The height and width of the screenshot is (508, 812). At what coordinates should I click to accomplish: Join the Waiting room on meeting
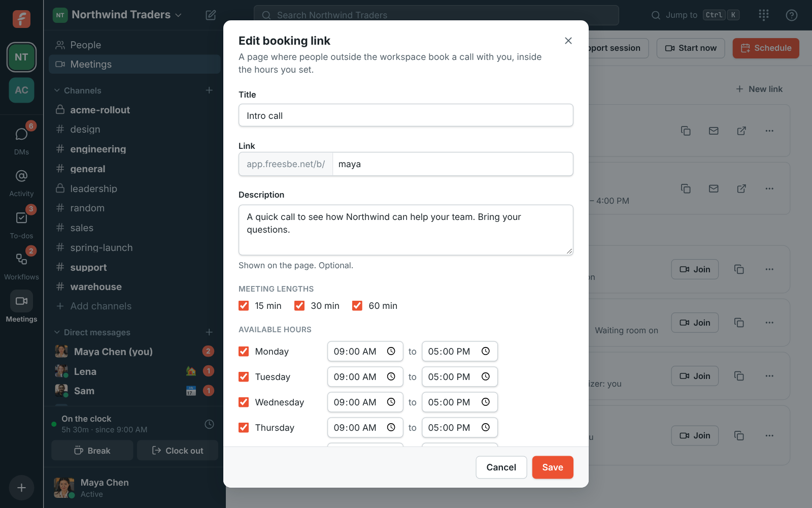coord(695,323)
